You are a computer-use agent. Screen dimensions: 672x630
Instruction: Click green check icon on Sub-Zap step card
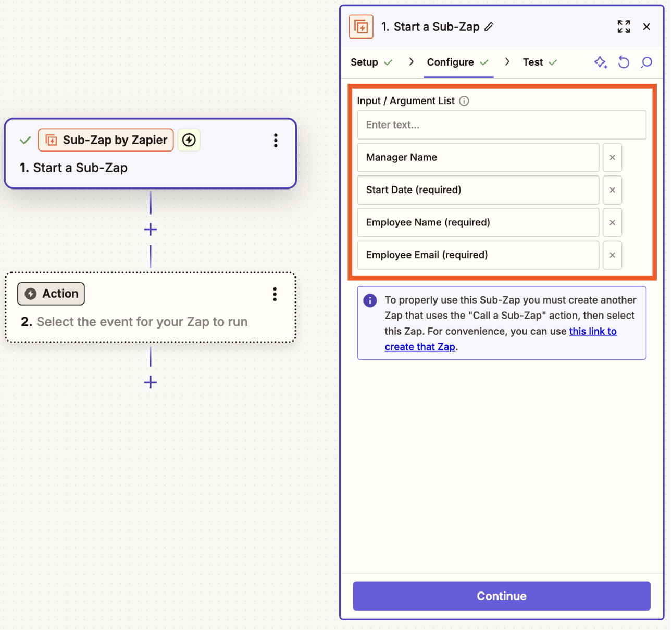tap(25, 140)
